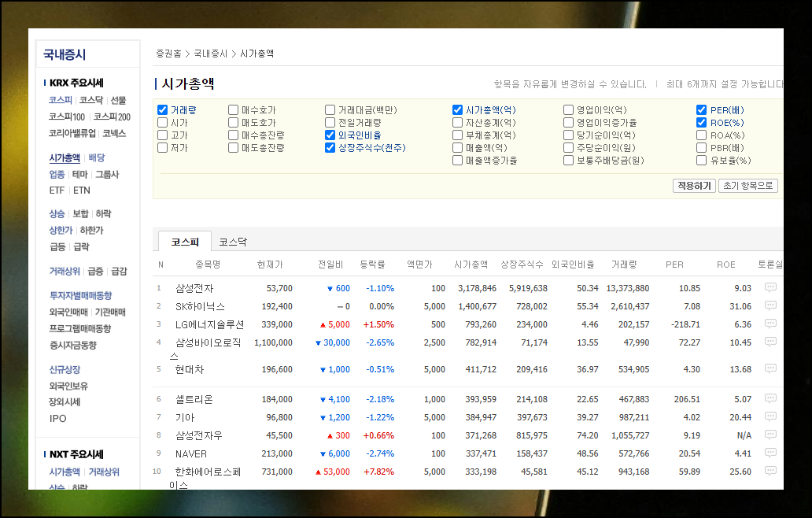Open 코스피200 sidebar link

(x=112, y=117)
